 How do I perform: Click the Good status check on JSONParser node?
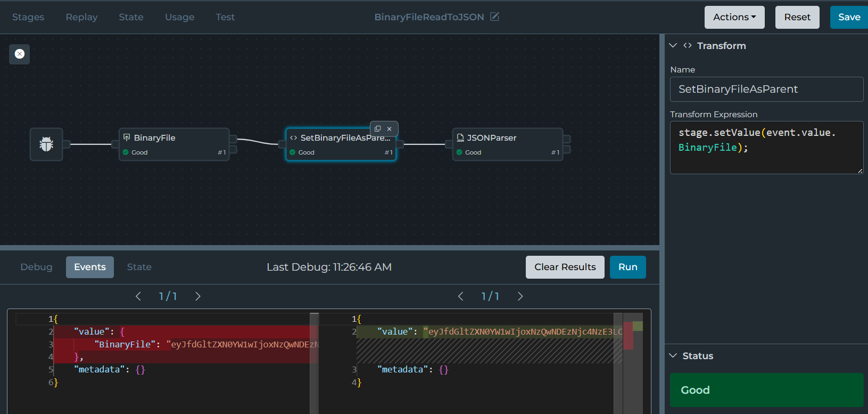(x=459, y=152)
